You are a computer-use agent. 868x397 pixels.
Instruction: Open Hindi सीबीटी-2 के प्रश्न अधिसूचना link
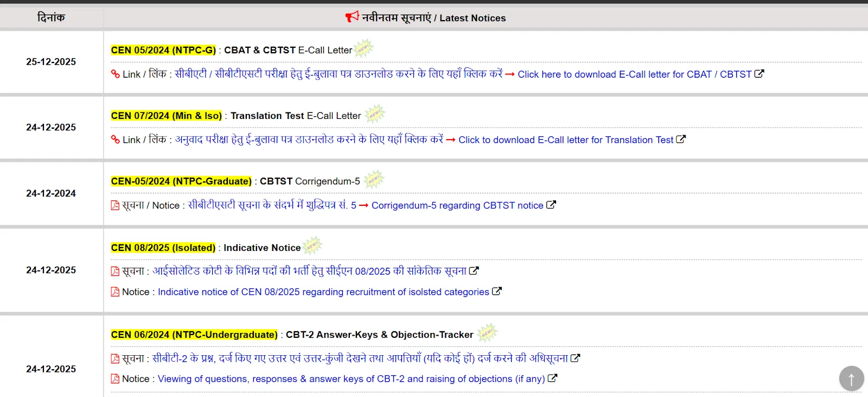point(360,358)
